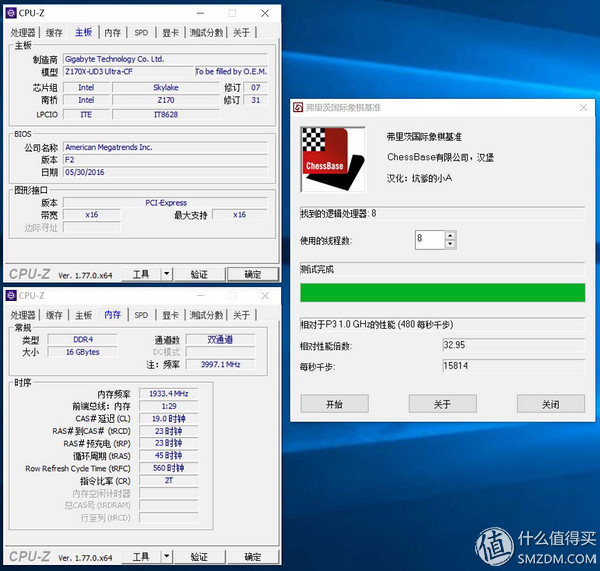Viewport: 600px width, 571px height.
Task: Click 验证 button in bottom CPU-Z window
Action: pyautogui.click(x=199, y=557)
